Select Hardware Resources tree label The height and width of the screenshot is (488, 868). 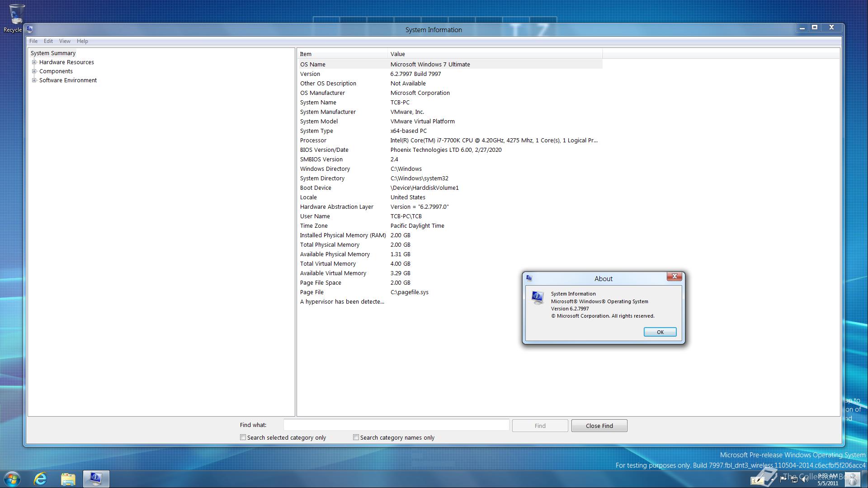pyautogui.click(x=66, y=62)
